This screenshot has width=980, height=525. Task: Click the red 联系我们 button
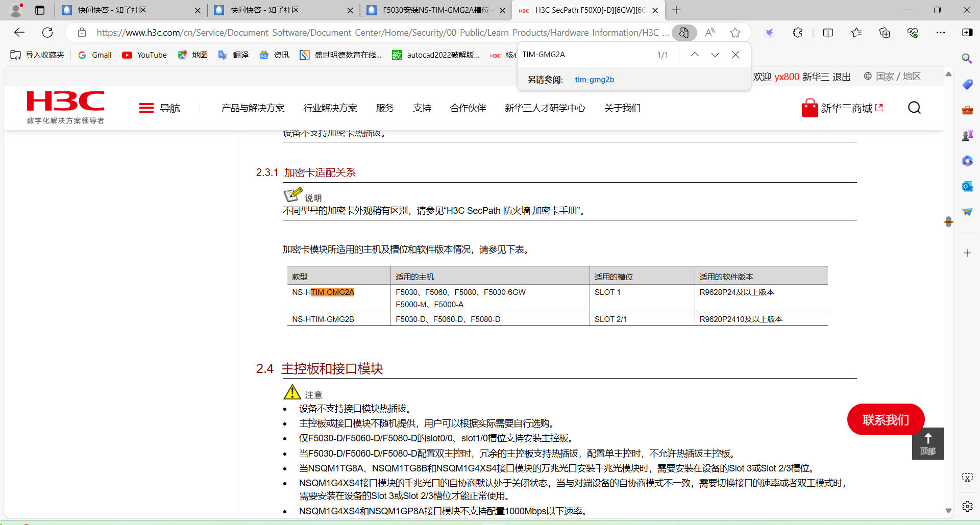point(886,419)
